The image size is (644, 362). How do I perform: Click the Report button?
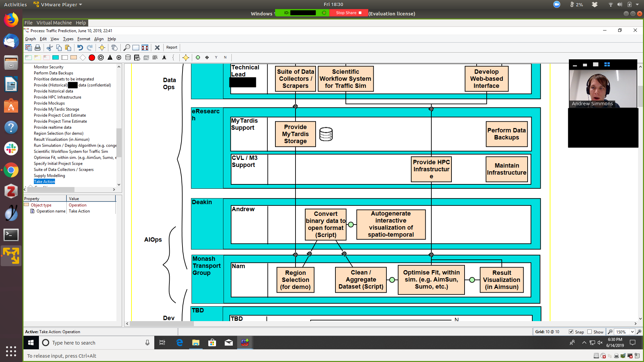click(x=172, y=47)
